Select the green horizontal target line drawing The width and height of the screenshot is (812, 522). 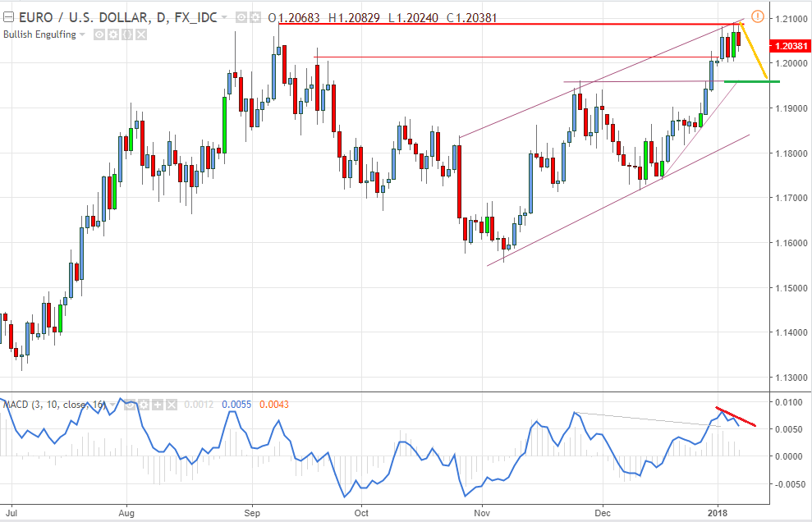coord(751,81)
